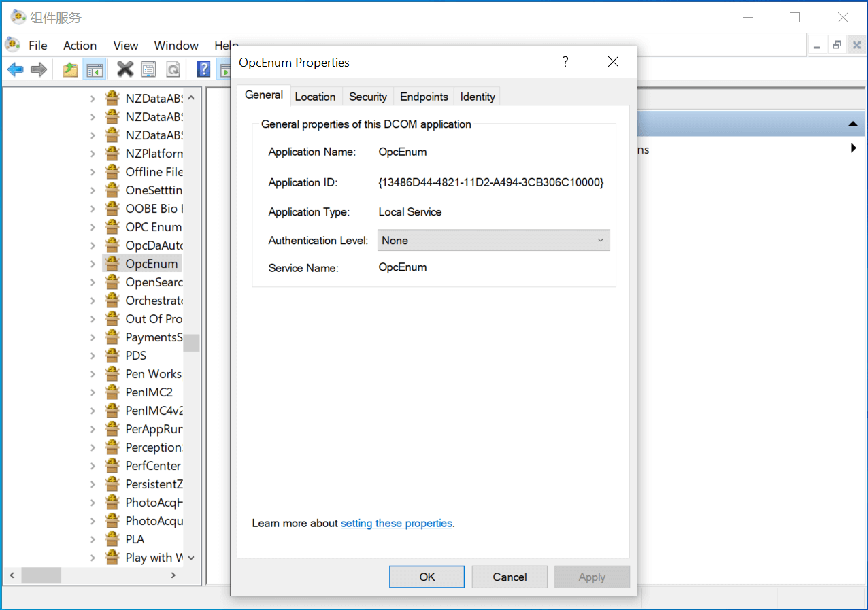868x610 pixels.
Task: Open the Action menu
Action: pos(80,46)
